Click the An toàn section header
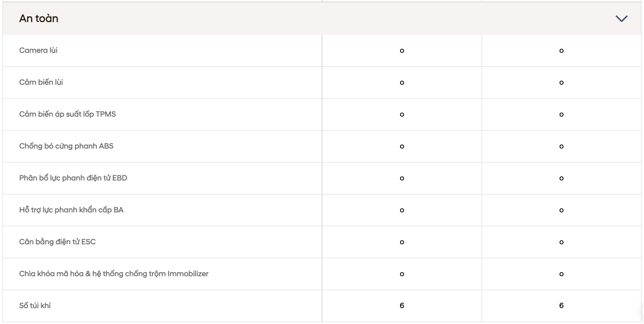644x324 pixels. coord(322,18)
